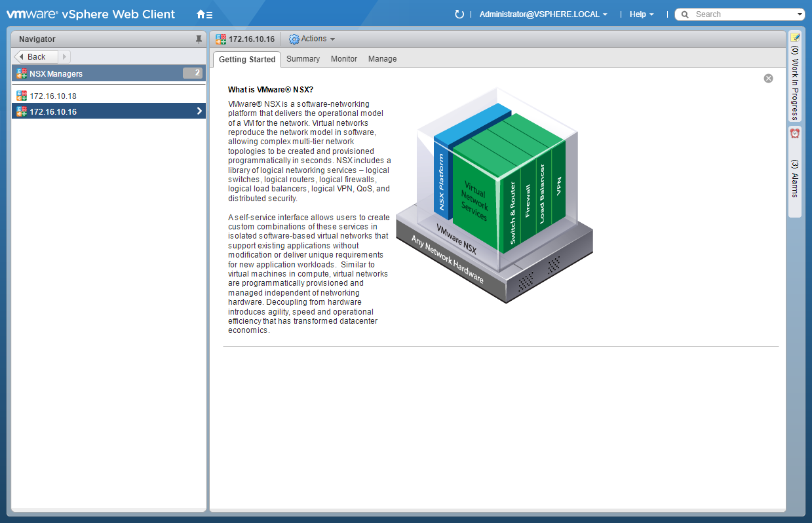The height and width of the screenshot is (523, 812).
Task: Expand the Help dropdown menu
Action: 641,14
